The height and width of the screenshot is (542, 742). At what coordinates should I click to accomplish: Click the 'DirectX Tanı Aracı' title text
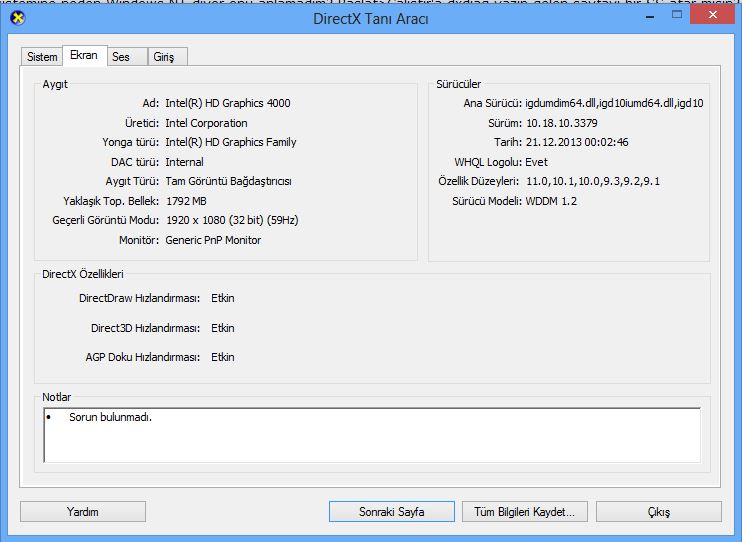(x=371, y=19)
